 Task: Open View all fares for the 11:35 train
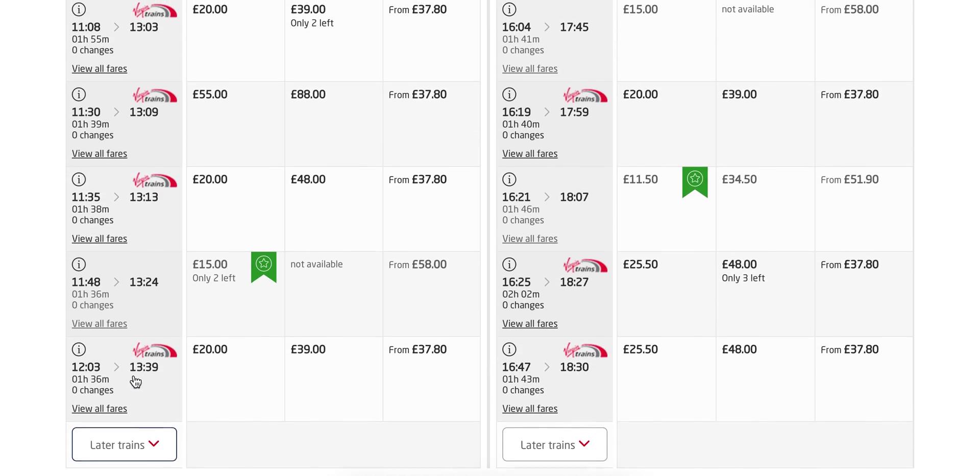click(99, 238)
